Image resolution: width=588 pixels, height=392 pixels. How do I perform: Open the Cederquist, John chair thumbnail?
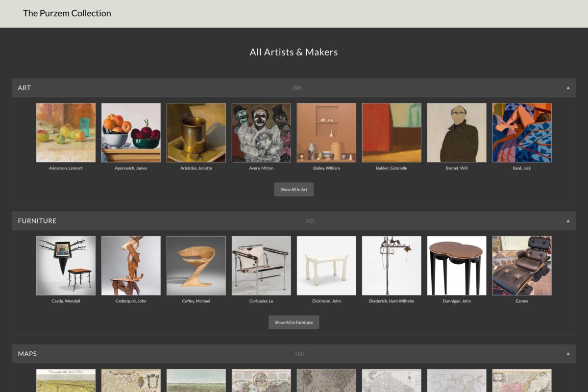point(131,266)
